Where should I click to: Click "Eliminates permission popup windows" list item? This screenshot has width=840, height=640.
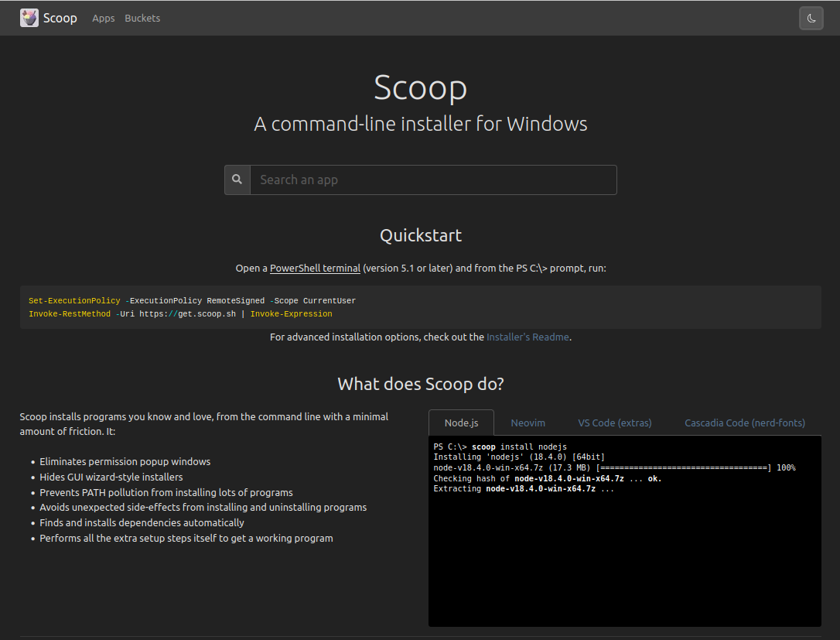125,461
